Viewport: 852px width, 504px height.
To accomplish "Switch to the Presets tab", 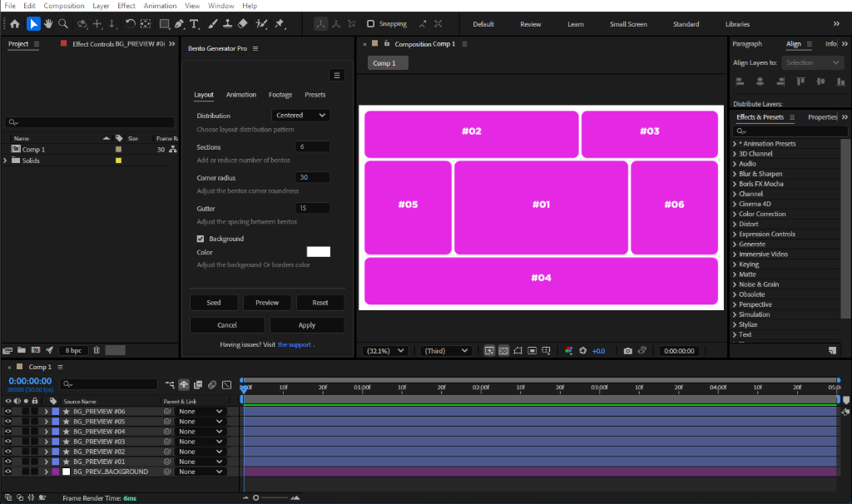I will [315, 95].
